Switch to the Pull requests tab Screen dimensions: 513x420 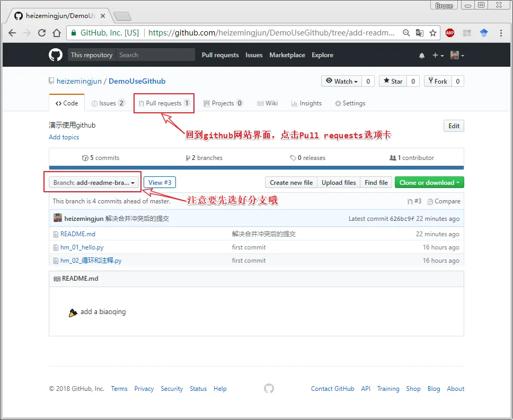click(x=164, y=103)
